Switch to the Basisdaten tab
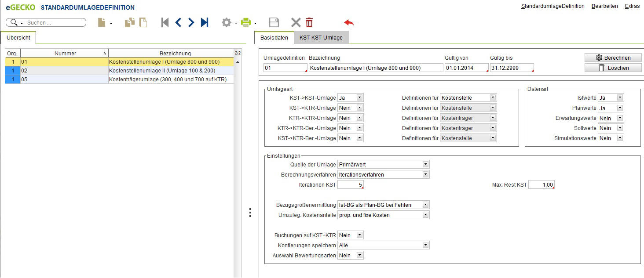 [274, 38]
